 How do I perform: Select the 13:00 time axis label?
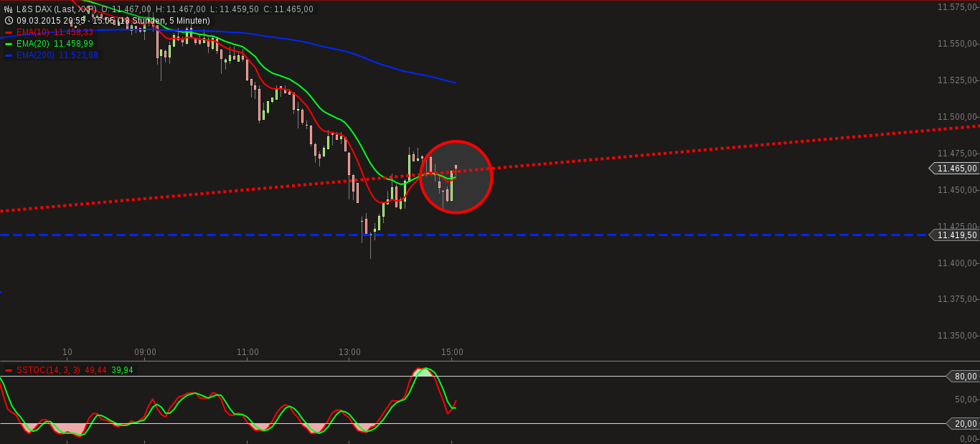[x=349, y=352]
